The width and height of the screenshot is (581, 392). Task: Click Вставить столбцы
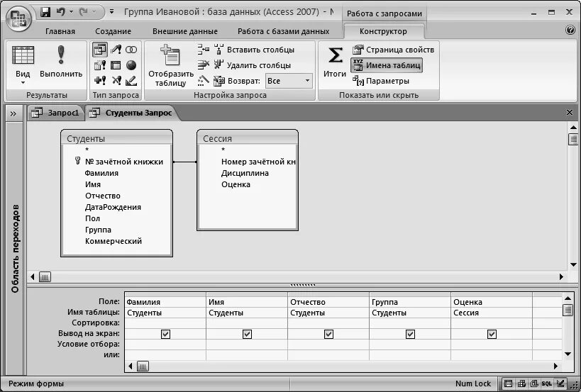pyautogui.click(x=254, y=50)
